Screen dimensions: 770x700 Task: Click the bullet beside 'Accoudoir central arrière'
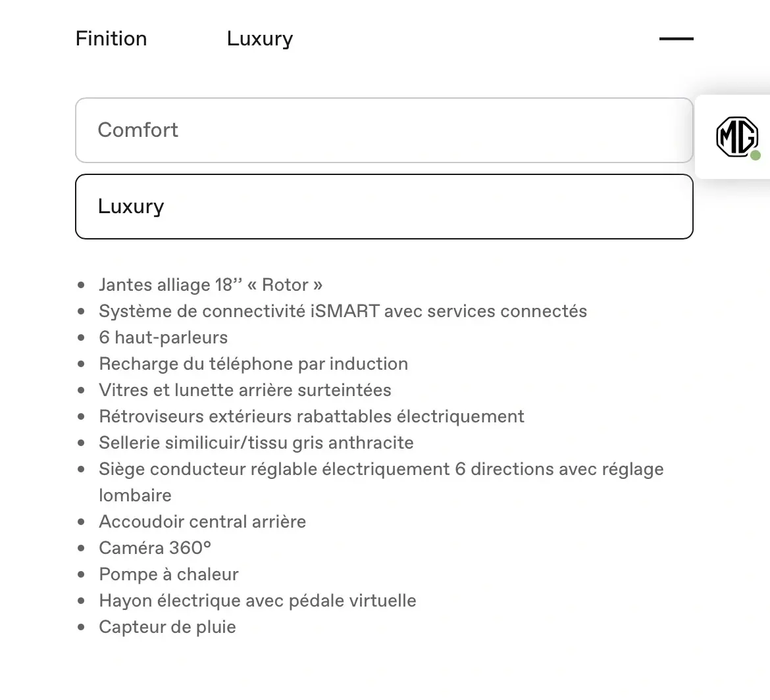tap(82, 521)
